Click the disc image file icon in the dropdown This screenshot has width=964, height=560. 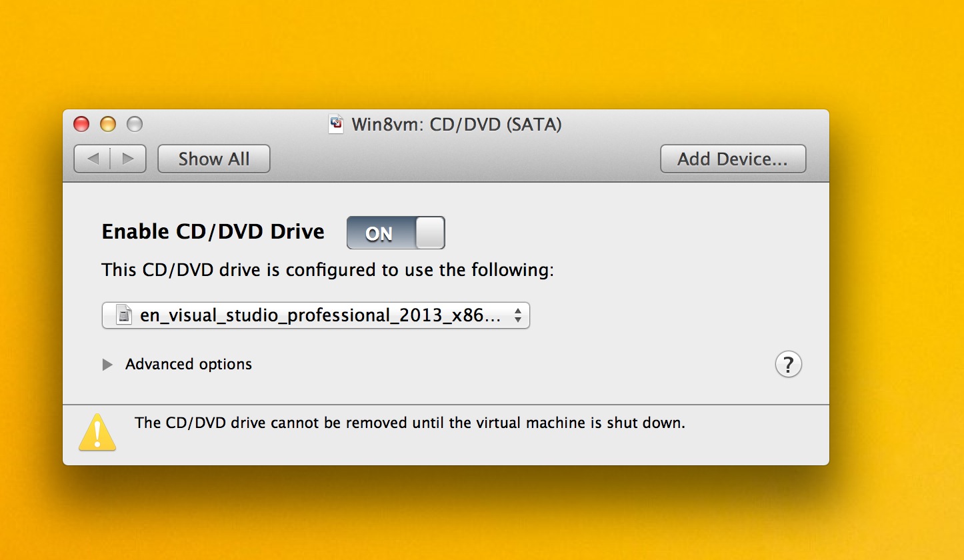[124, 315]
